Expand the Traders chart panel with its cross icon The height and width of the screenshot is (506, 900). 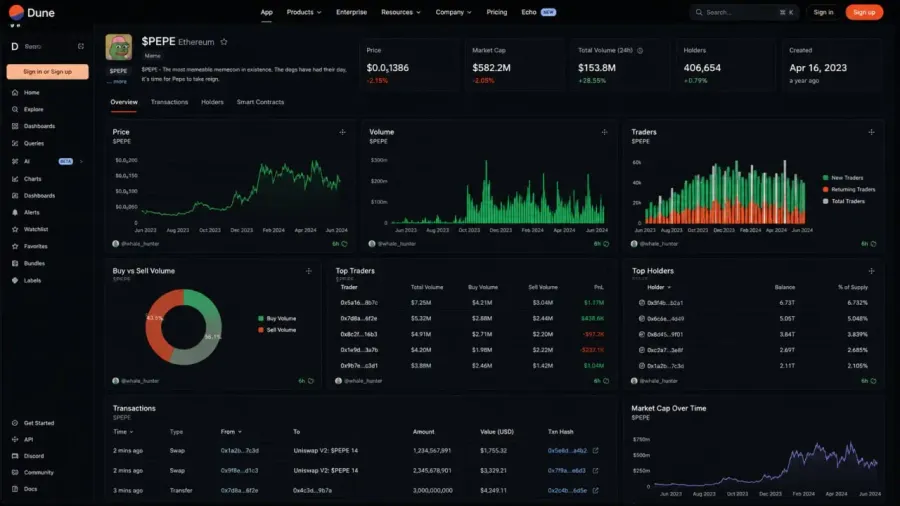click(x=871, y=132)
